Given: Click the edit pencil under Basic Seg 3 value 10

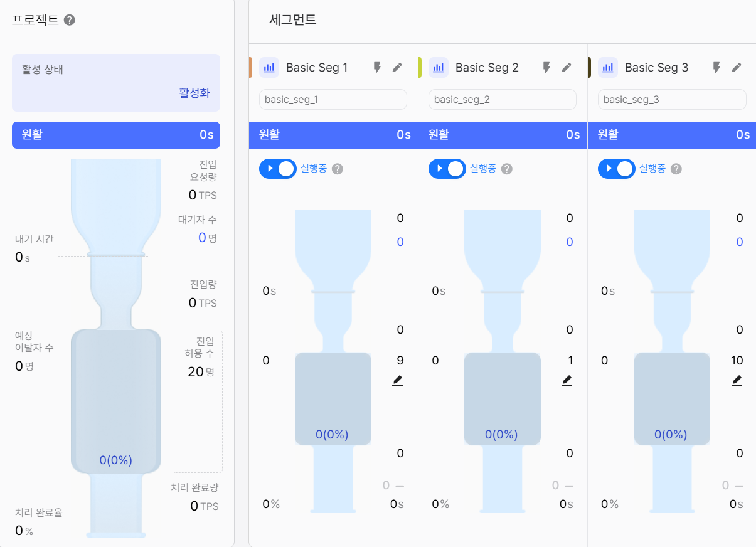Looking at the screenshot, I should tap(737, 380).
